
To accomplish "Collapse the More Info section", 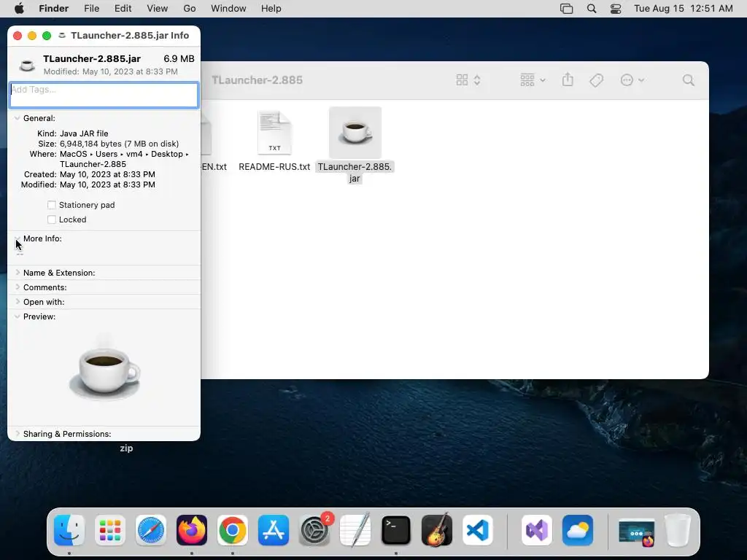I will click(x=18, y=238).
